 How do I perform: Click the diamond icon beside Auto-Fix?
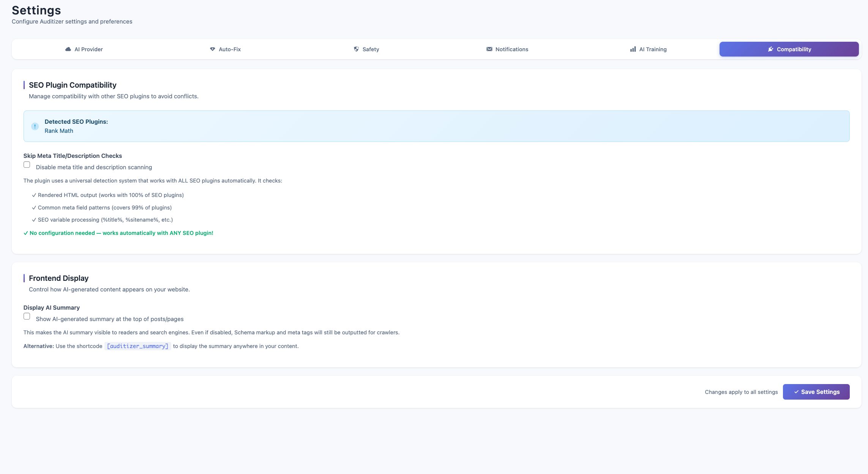[212, 49]
